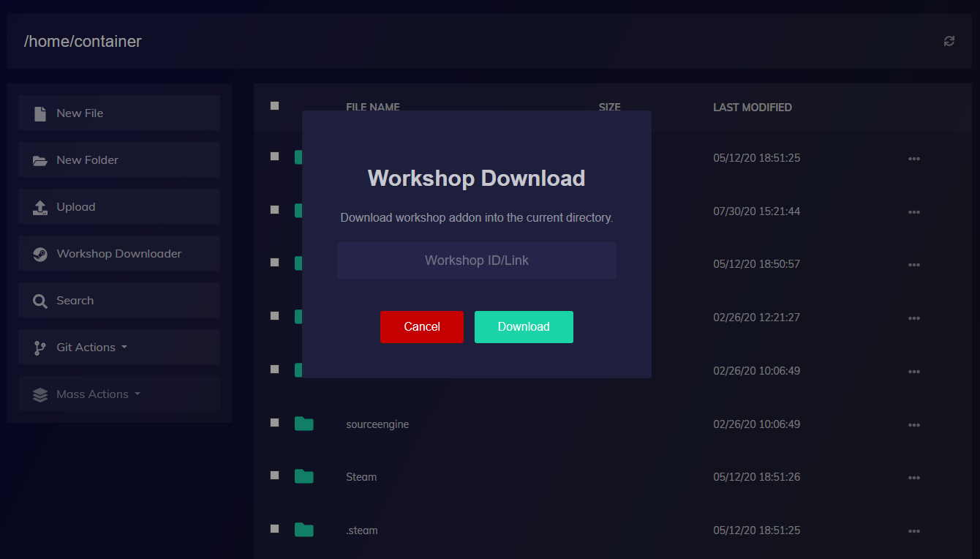
Task: Open the three-dots menu for the sourceengine row
Action: point(913,425)
